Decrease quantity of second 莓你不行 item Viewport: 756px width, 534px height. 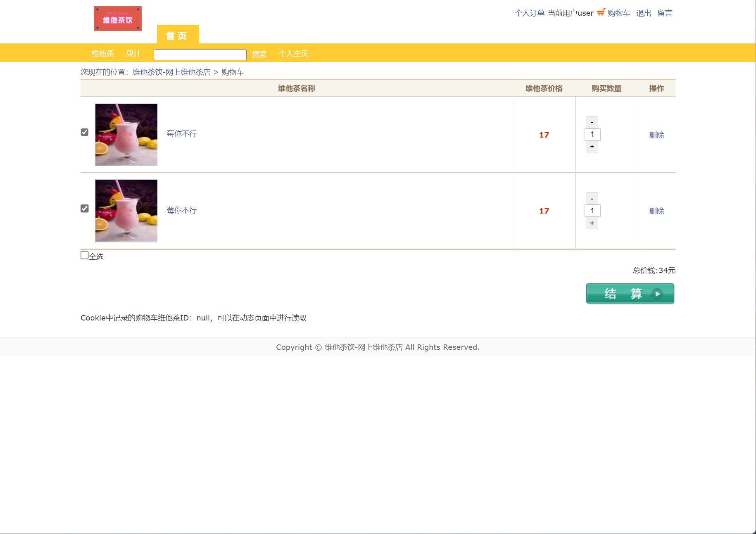592,198
